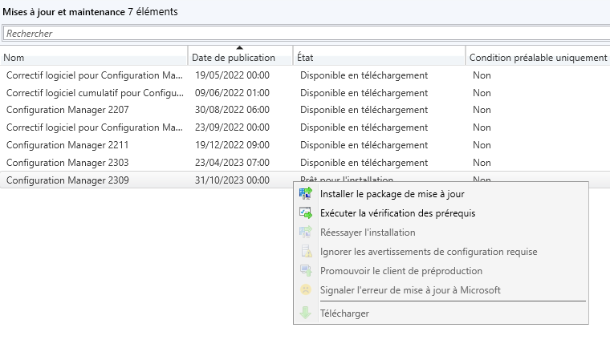This screenshot has width=610, height=364.
Task: Click the Signaler l'erreur sad-face icon
Action: click(x=306, y=290)
